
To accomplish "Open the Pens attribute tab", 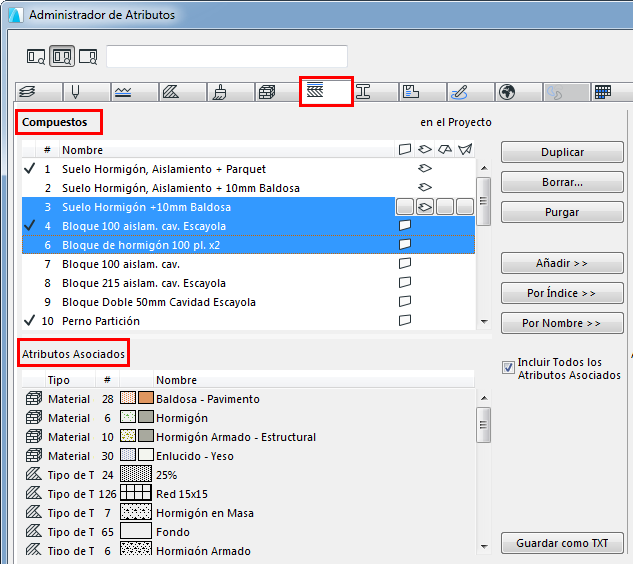I will pyautogui.click(x=86, y=92).
